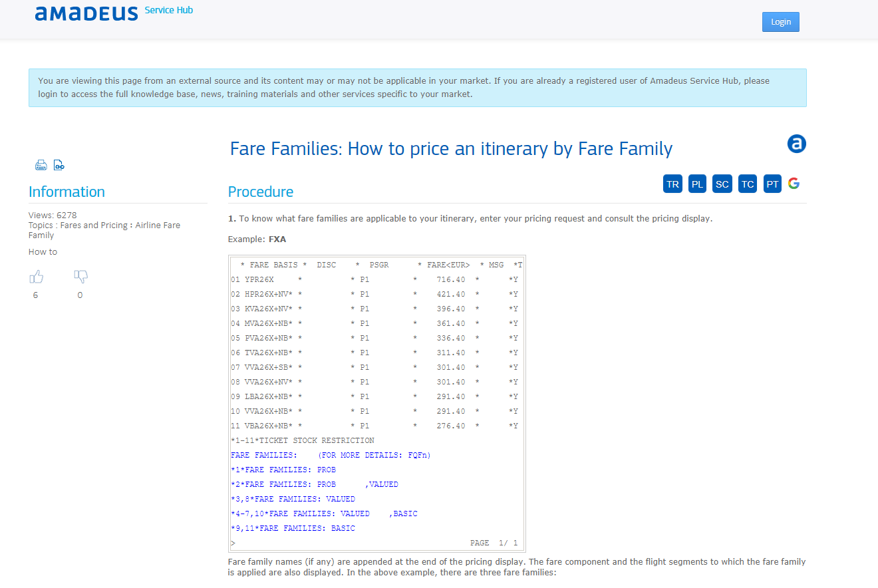
Task: Click the blue external source notice banner
Action: pyautogui.click(x=418, y=88)
